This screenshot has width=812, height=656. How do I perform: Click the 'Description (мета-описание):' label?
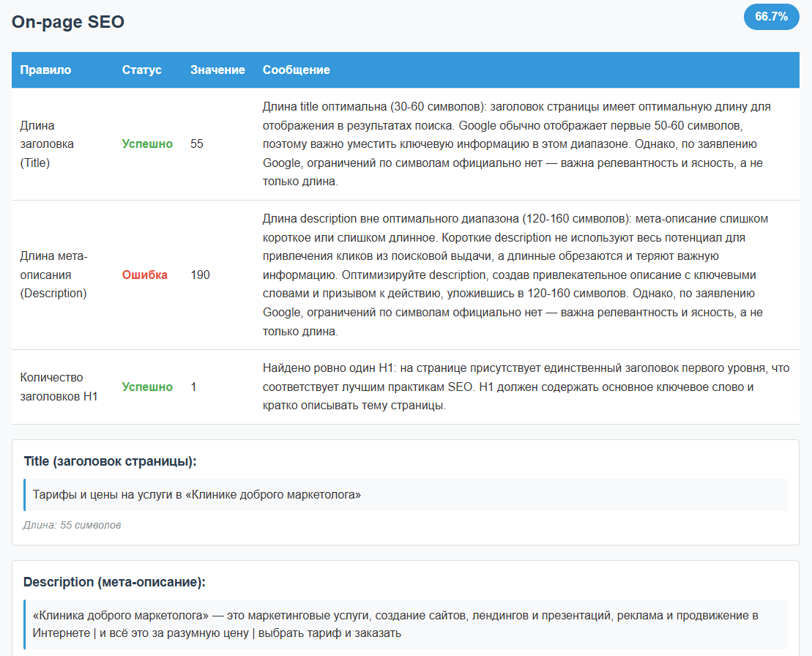(114, 582)
